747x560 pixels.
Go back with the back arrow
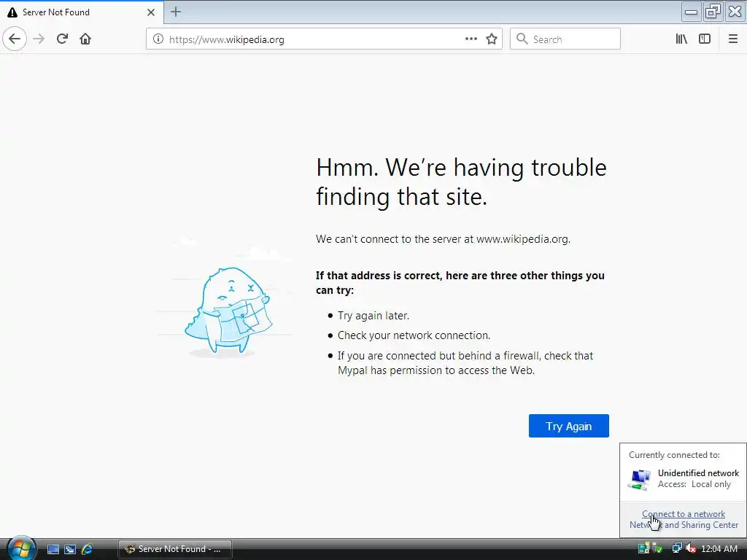tap(15, 39)
